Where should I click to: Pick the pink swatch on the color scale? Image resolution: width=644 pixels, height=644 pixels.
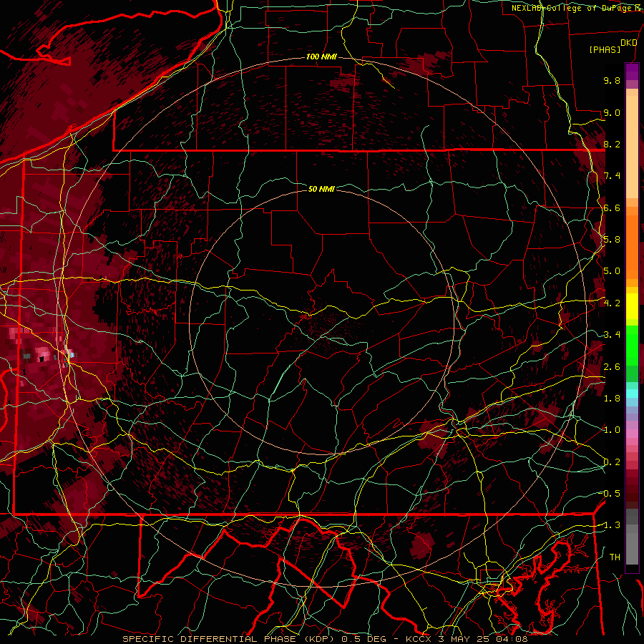tap(632, 434)
